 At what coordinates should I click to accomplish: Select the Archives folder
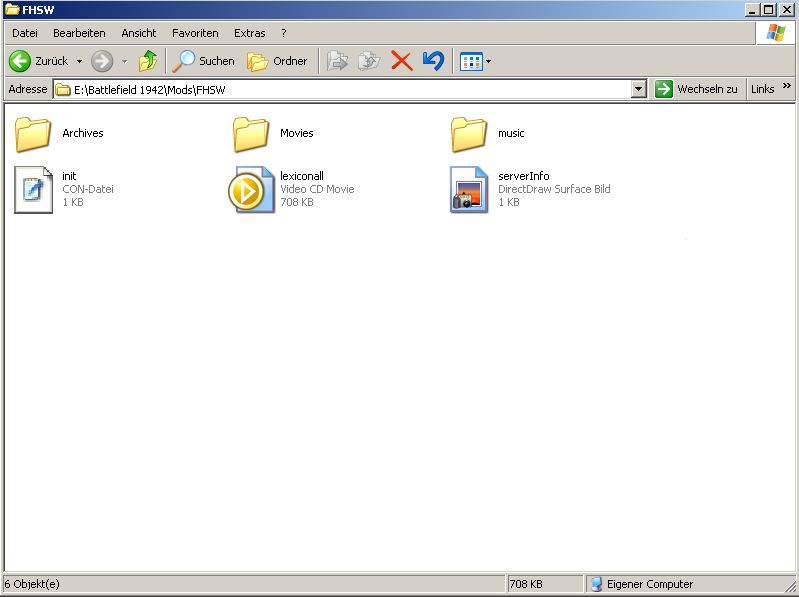click(x=34, y=133)
